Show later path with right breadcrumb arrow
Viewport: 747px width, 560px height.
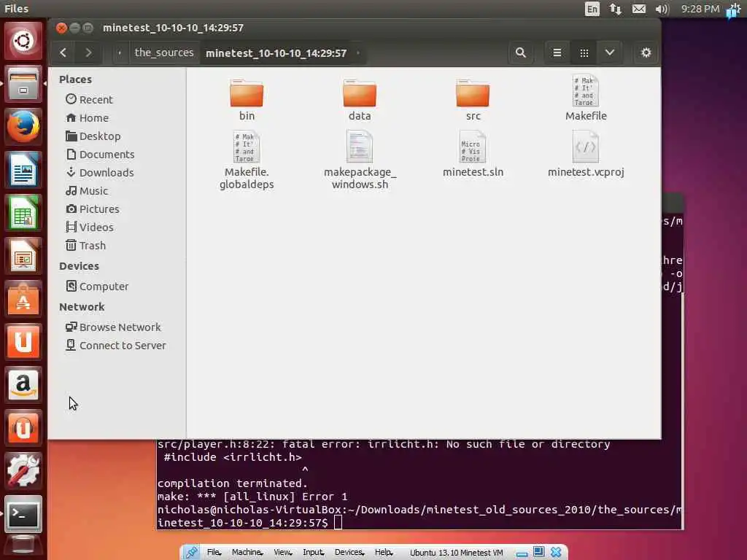coord(359,52)
